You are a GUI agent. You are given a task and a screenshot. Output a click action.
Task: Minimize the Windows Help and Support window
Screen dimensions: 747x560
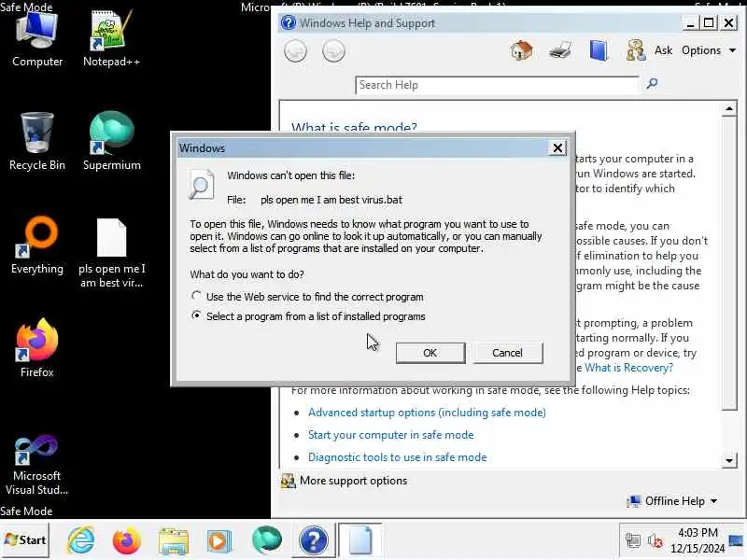pos(690,22)
